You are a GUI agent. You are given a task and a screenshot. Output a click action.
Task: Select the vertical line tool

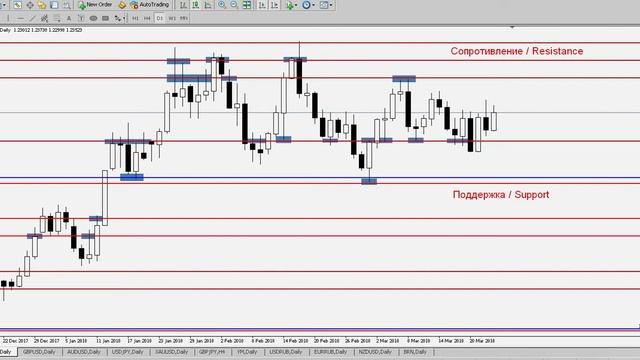pyautogui.click(x=8, y=18)
